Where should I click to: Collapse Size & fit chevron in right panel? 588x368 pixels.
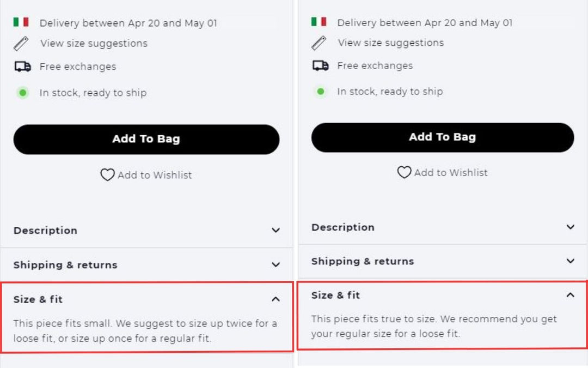570,295
